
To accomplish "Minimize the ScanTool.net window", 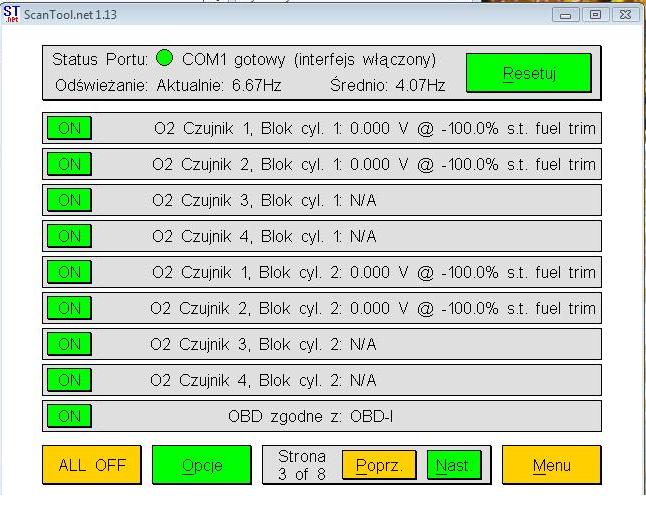I will click(567, 15).
